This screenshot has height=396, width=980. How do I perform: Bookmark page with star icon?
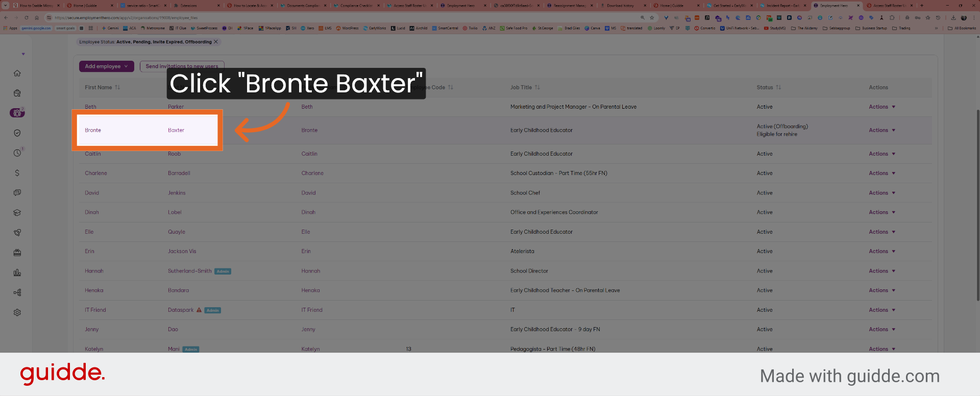652,17
